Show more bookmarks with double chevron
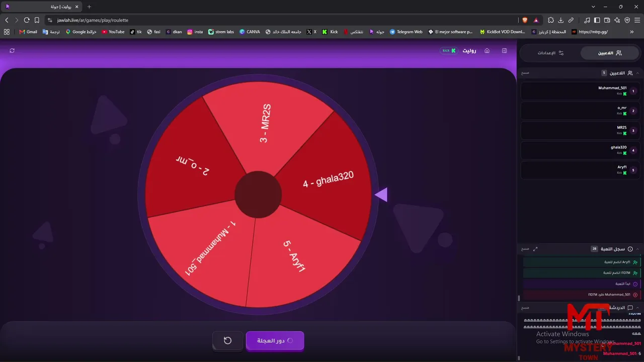Screen dimensions: 644x362 pos(632,32)
